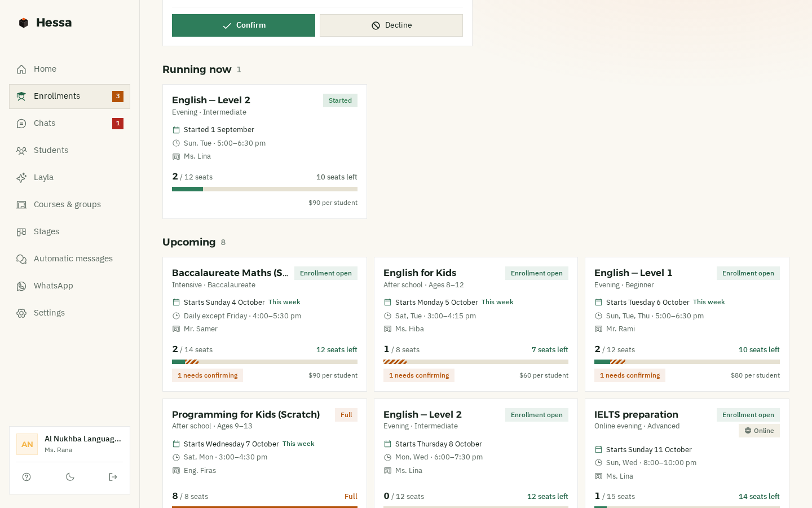The width and height of the screenshot is (812, 508).
Task: Open Courses & groups menu item
Action: (70, 204)
